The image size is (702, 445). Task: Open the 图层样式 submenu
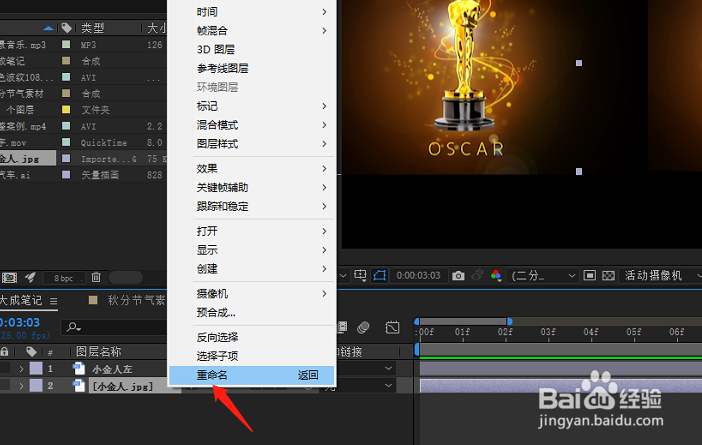click(252, 144)
